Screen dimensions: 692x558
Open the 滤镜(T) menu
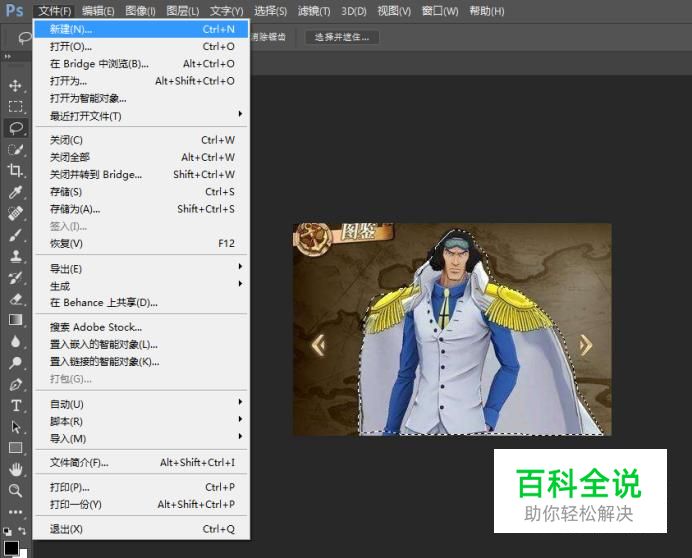314,11
